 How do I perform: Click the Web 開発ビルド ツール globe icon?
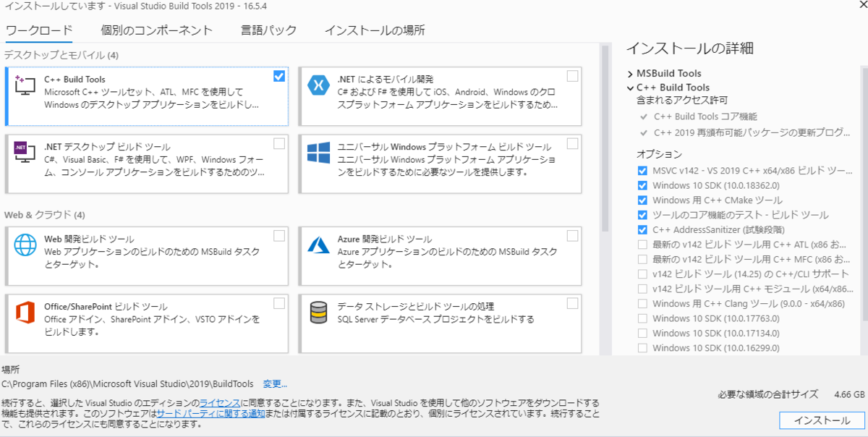pos(25,245)
